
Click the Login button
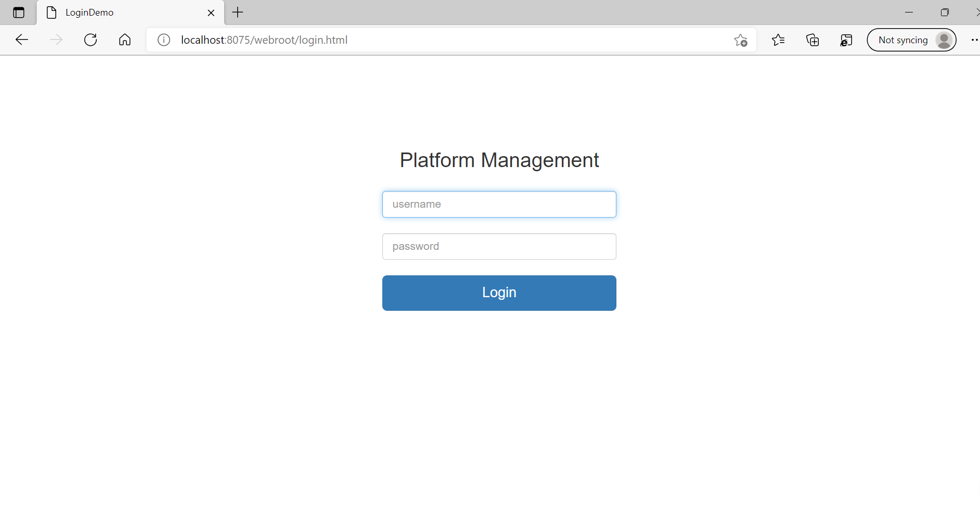(499, 293)
